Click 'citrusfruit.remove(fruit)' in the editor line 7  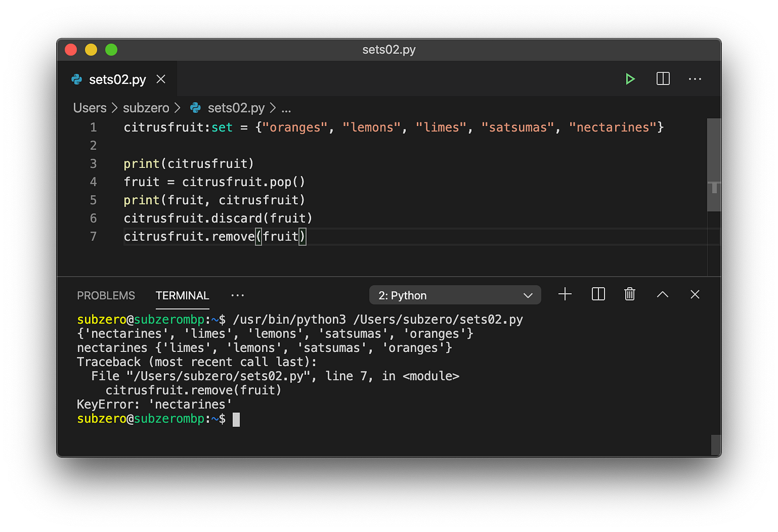[x=215, y=237]
